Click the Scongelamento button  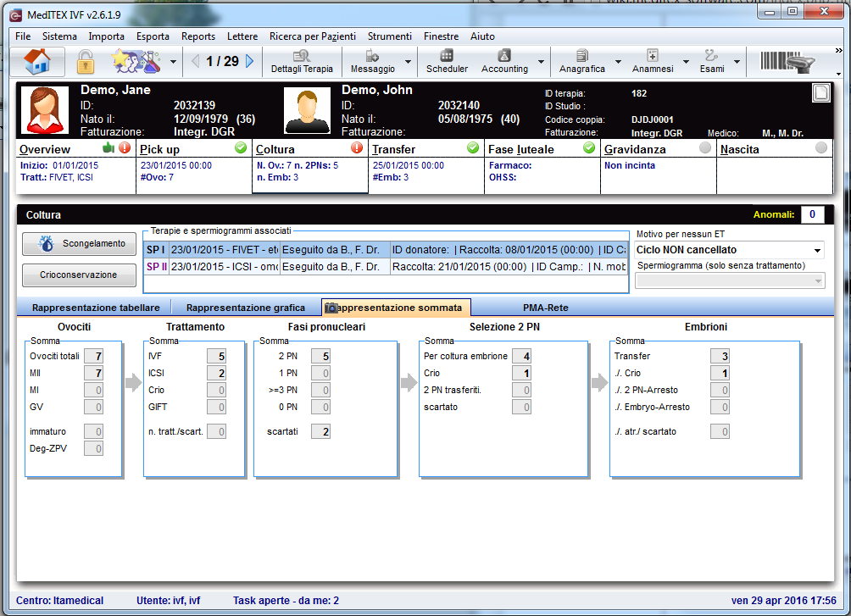79,244
